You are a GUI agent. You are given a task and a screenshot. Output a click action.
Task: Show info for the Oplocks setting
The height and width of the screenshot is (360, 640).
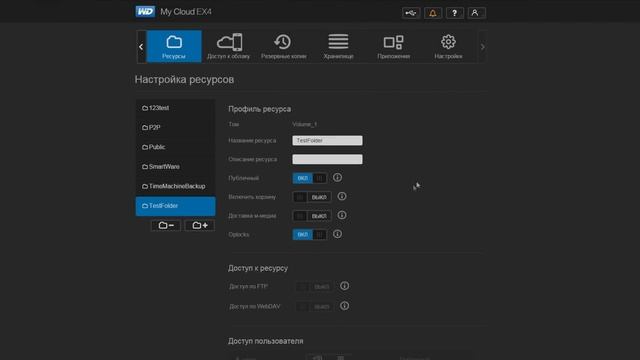tap(337, 234)
